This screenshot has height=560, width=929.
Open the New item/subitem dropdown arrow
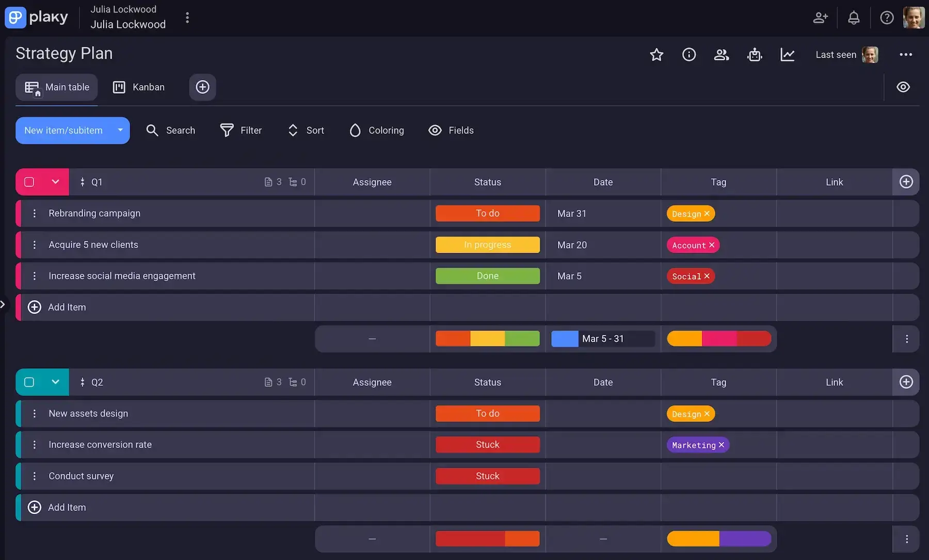120,130
